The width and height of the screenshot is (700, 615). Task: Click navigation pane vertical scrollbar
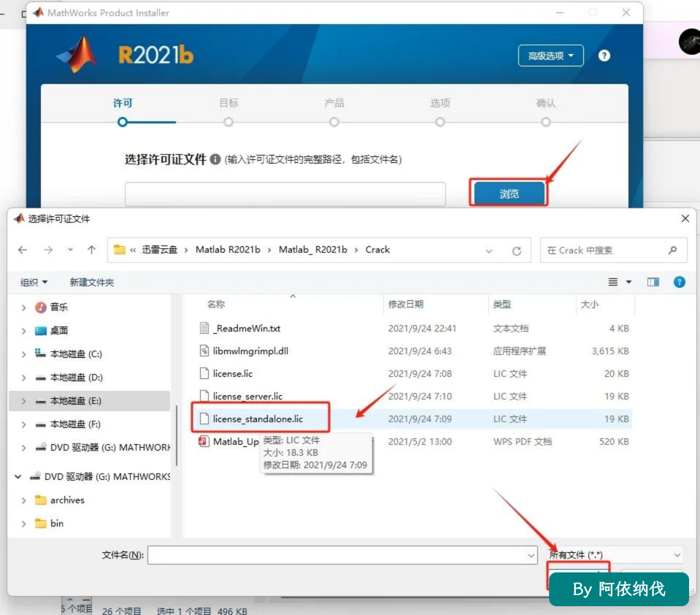coord(177,435)
